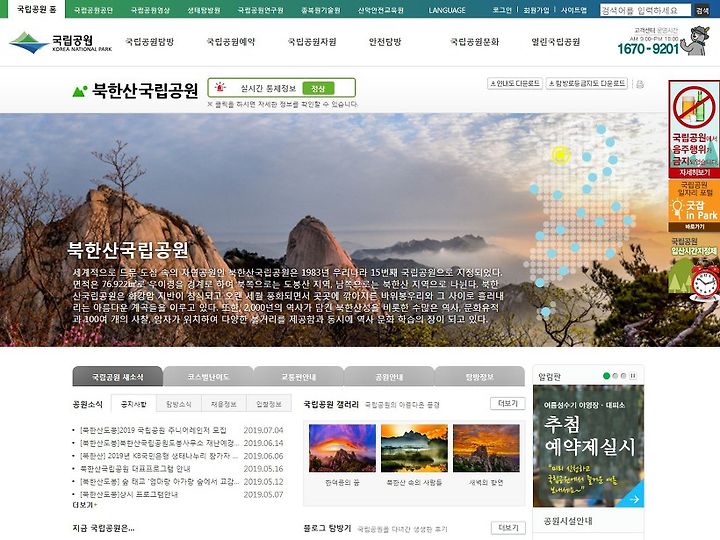
Task: Click 더보기 button beside 국립공원 갤러리
Action: (x=508, y=404)
